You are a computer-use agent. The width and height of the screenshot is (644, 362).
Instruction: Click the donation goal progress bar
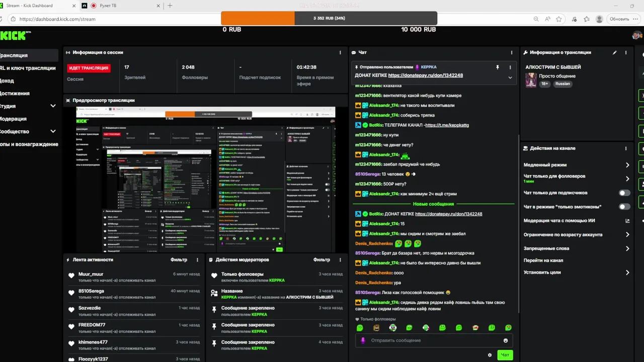click(x=329, y=18)
